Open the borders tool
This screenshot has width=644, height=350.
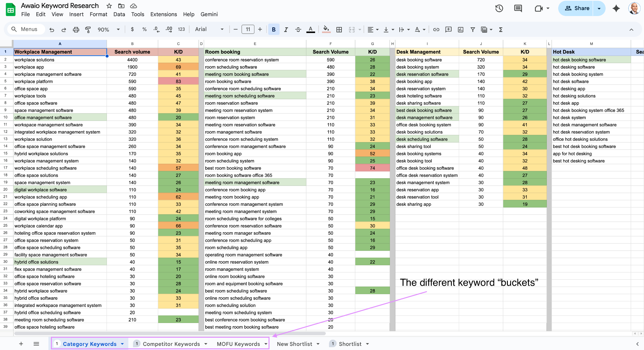(339, 30)
